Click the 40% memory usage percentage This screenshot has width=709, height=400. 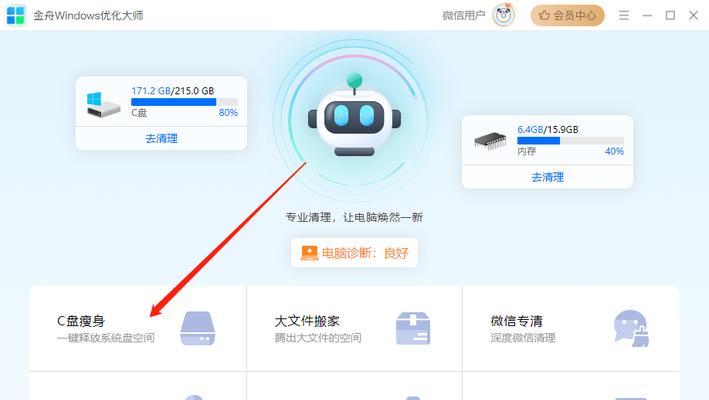click(x=614, y=151)
